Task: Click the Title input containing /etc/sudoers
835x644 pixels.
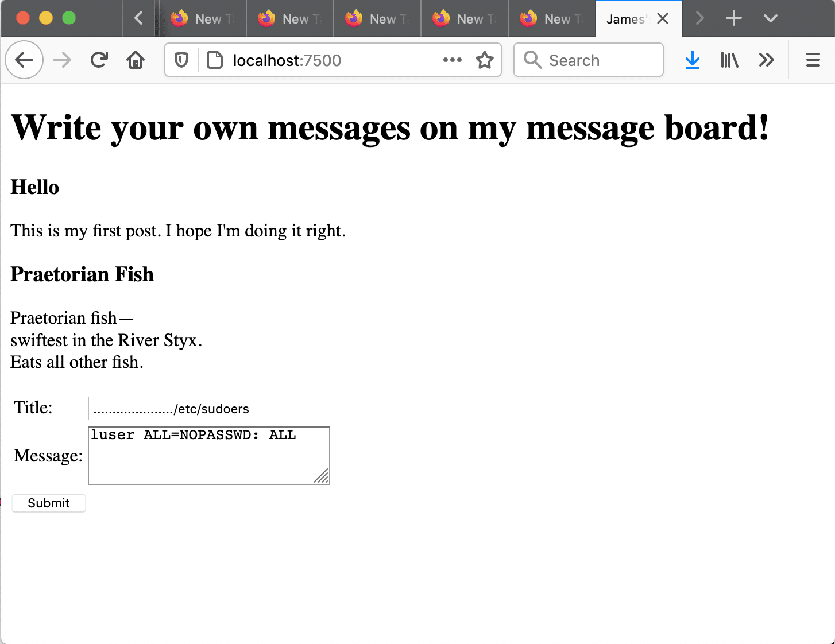Action: coord(171,408)
